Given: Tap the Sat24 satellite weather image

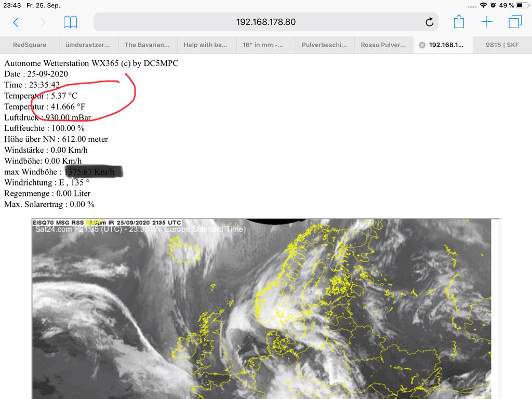Looking at the screenshot, I should (261, 309).
